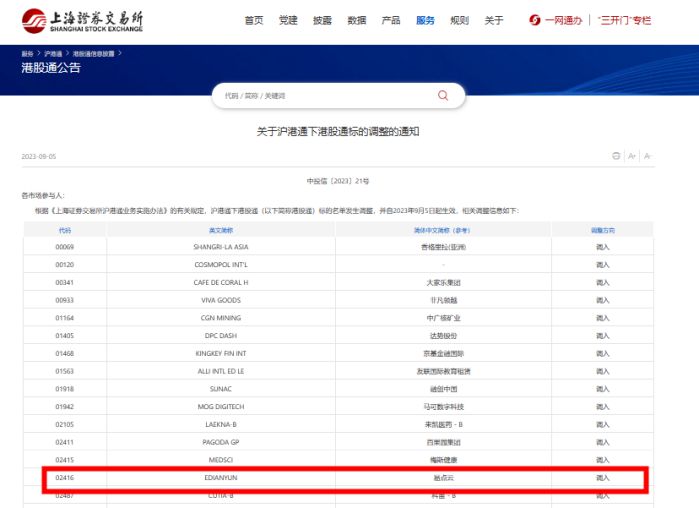This screenshot has width=699, height=508.
Task: Select the EDIANYUN cell
Action: (221, 478)
